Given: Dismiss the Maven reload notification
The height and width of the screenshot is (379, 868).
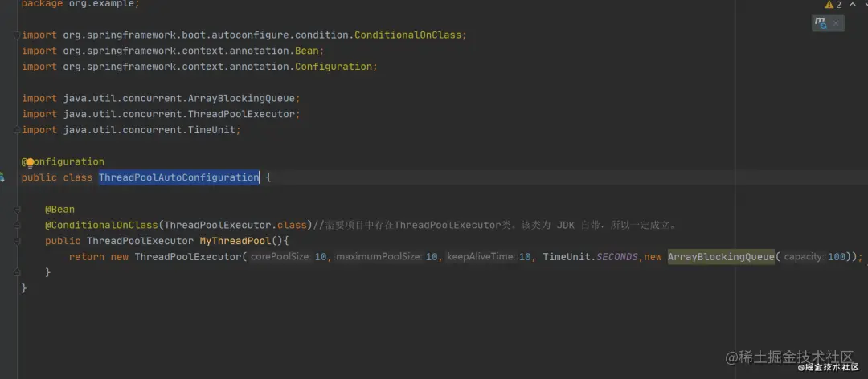Looking at the screenshot, I should click(836, 23).
